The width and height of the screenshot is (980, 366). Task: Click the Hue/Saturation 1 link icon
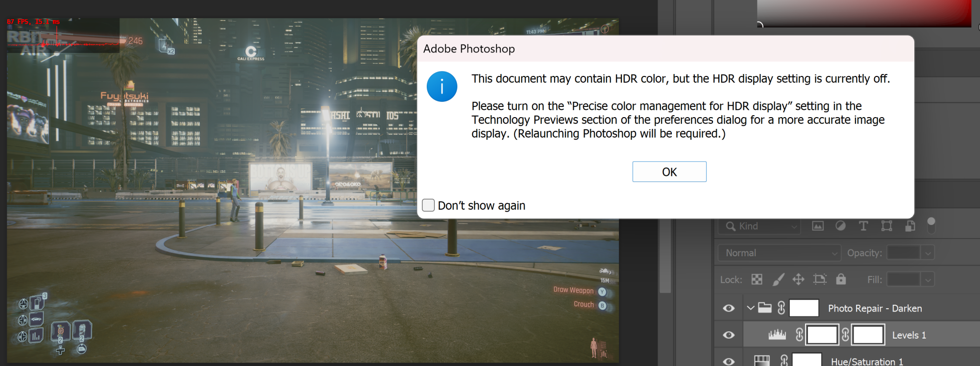(784, 361)
